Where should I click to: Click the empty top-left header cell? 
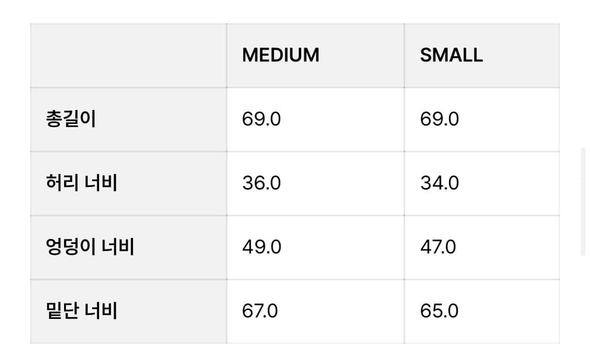click(x=128, y=55)
